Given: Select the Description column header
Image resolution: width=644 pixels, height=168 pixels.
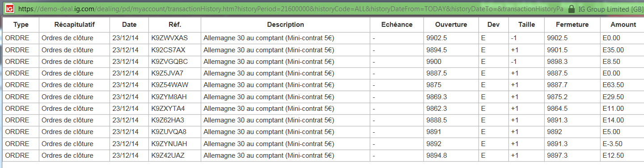Looking at the screenshot, I should (285, 25).
